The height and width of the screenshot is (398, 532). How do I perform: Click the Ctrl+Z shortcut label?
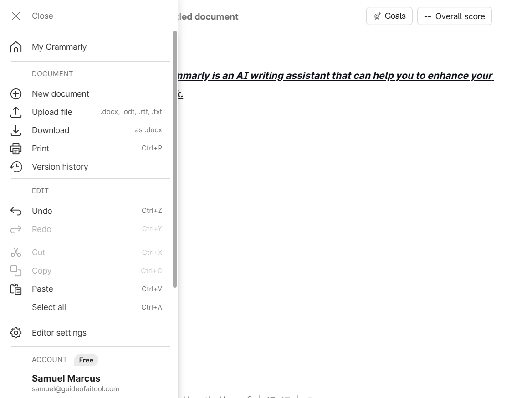(152, 211)
